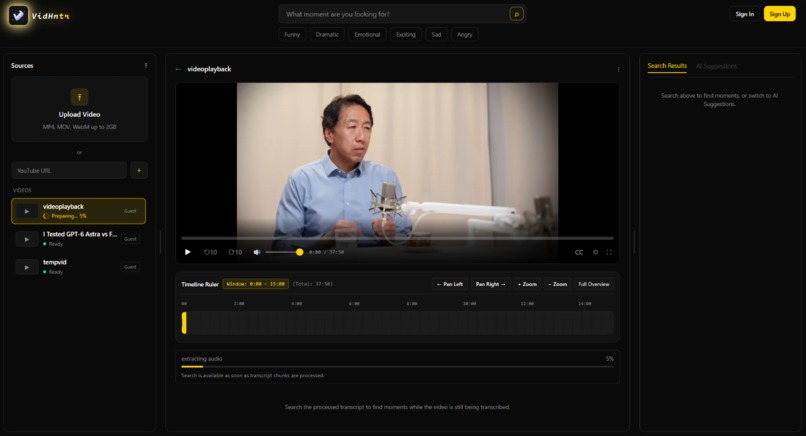
Task: Click the Window 0:00 - 15:00 badge
Action: [255, 284]
